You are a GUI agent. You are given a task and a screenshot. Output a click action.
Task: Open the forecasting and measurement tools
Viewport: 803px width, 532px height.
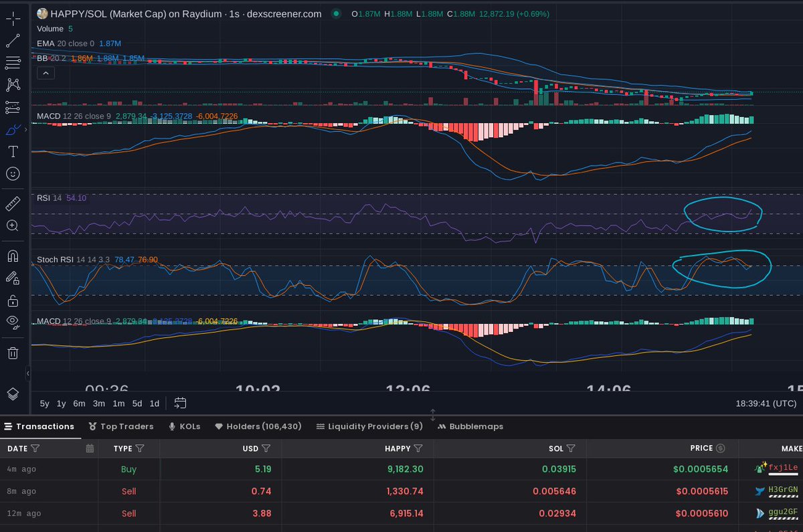[13, 107]
